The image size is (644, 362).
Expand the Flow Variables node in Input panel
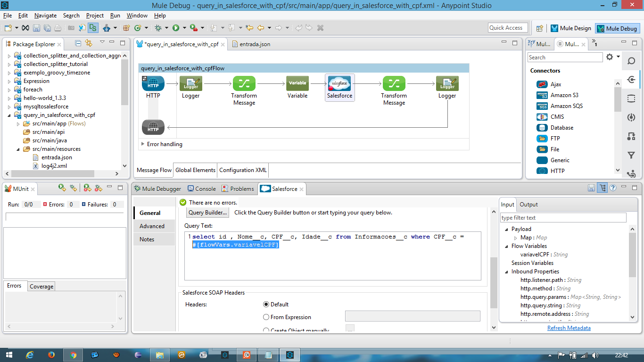click(506, 246)
